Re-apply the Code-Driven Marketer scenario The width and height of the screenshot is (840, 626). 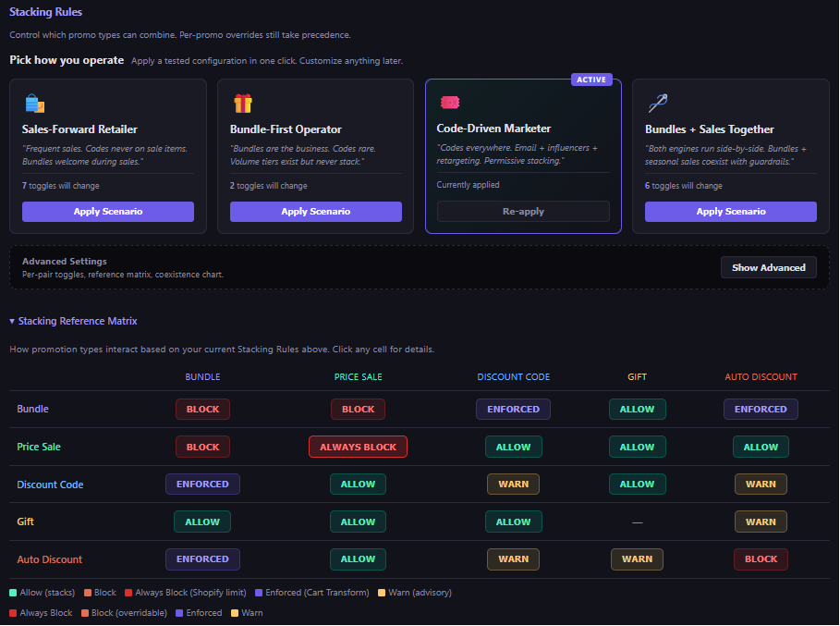pos(523,211)
